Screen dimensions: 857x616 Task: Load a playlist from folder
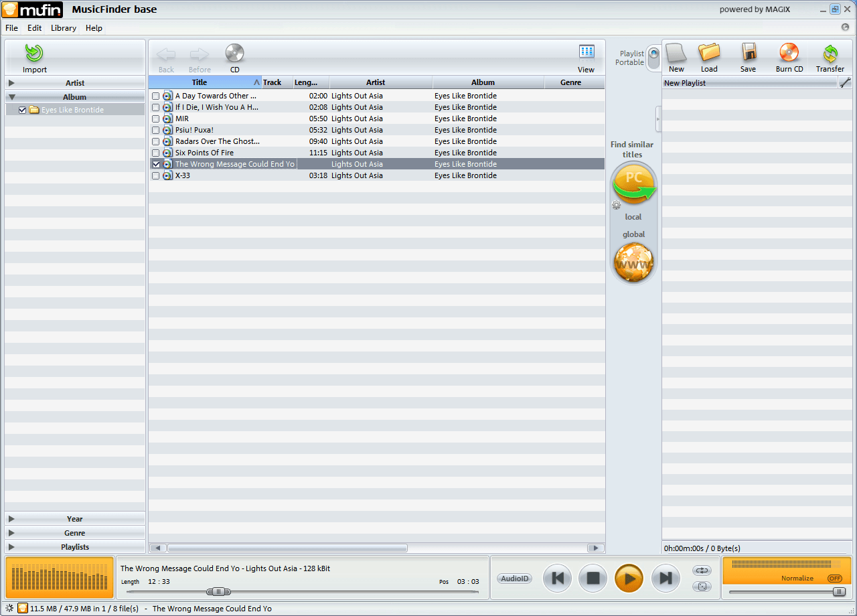pyautogui.click(x=709, y=58)
